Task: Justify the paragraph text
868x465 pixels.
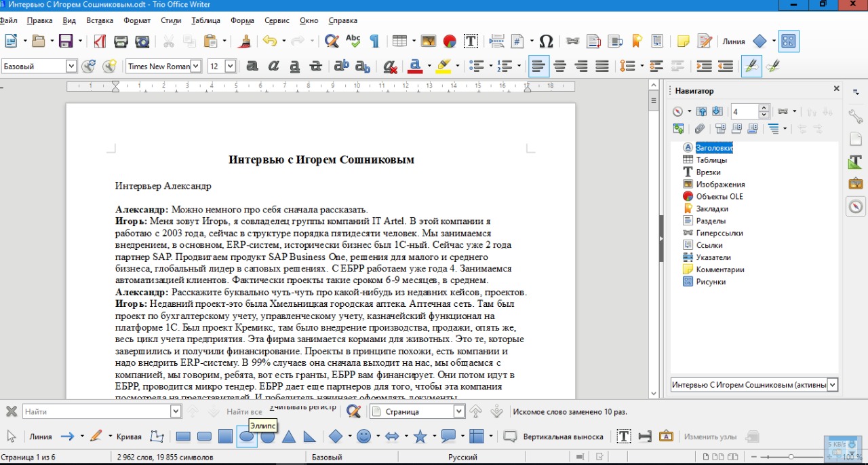Action: point(601,67)
